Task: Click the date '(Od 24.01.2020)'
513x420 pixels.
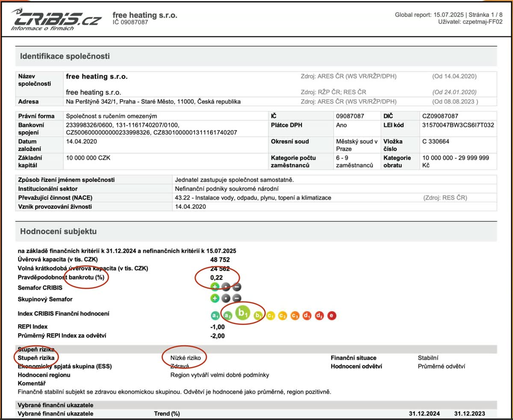Action: 454,92
